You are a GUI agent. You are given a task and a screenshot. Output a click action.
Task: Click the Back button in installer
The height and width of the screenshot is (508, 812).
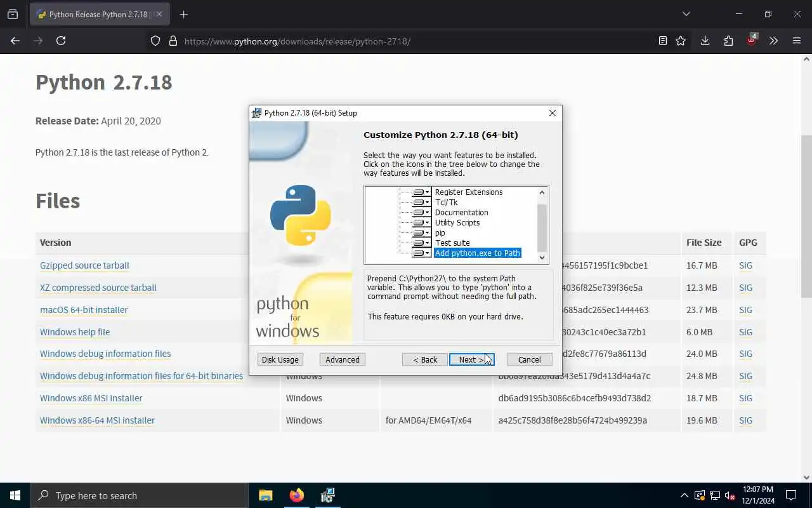point(425,359)
